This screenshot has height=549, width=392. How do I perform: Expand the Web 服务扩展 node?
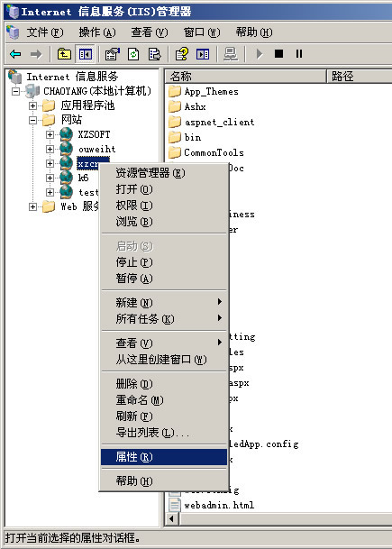pyautogui.click(x=33, y=206)
